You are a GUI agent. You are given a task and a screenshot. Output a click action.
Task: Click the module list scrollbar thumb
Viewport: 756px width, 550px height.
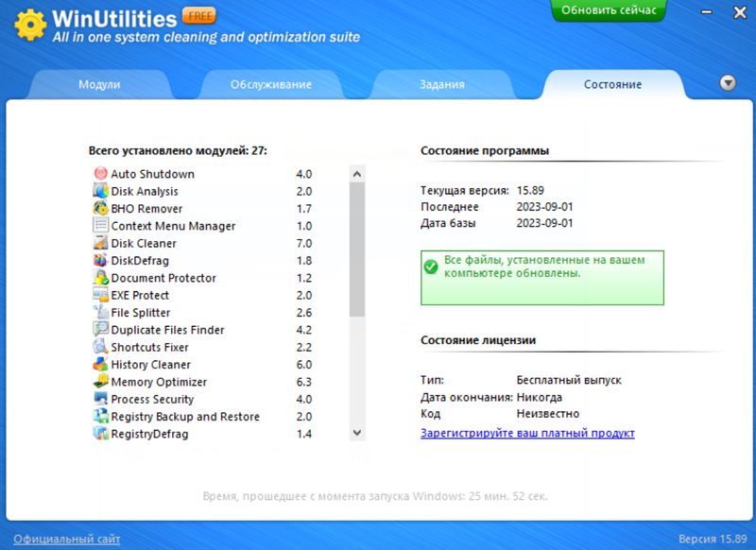coord(357,249)
